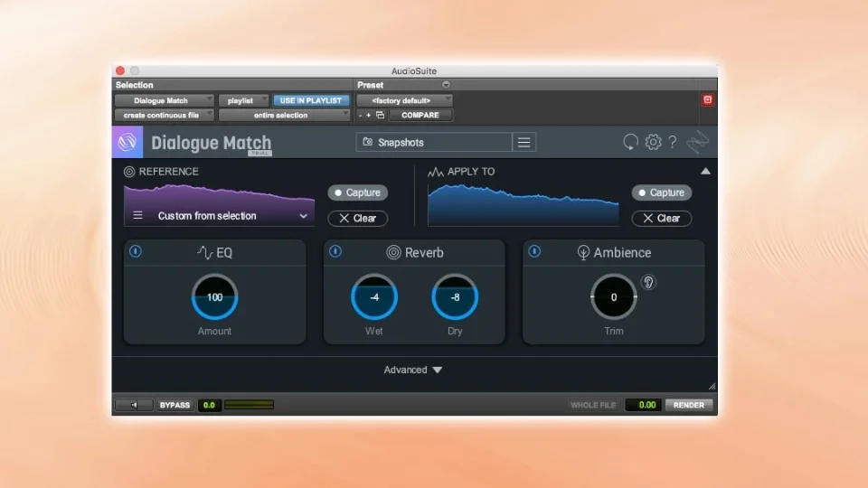Click the minus previous preset button
868x488 pixels.
click(x=361, y=115)
